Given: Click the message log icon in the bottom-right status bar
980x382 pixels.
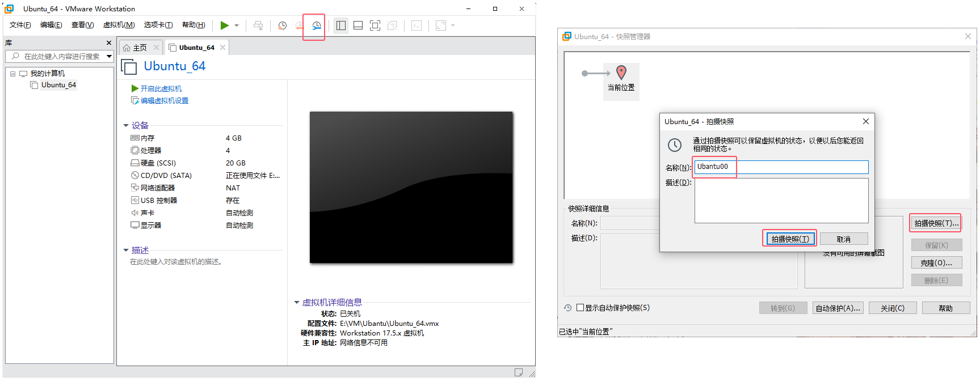Looking at the screenshot, I should 518,372.
